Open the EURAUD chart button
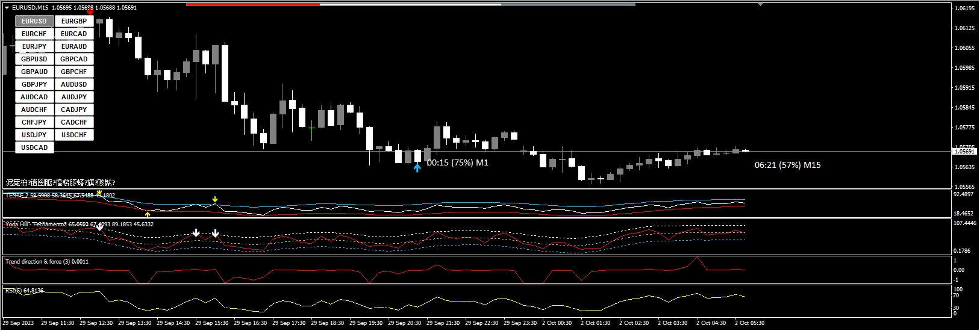Image resolution: width=980 pixels, height=331 pixels. pyautogui.click(x=74, y=46)
